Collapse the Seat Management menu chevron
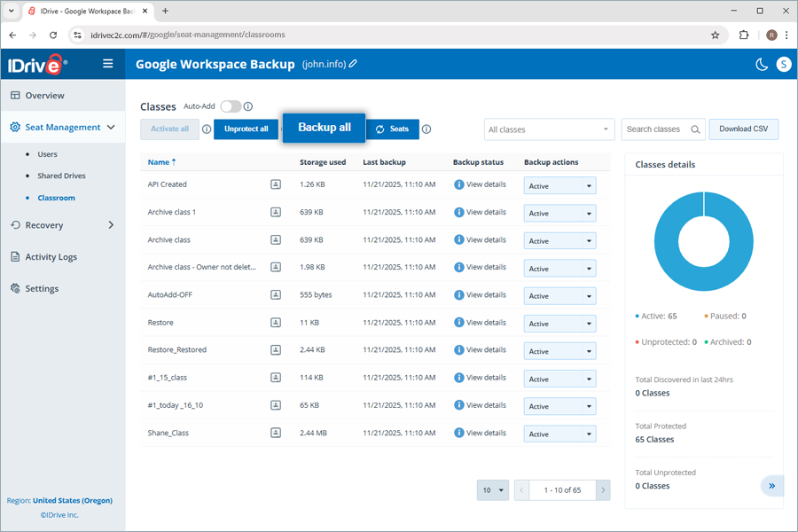This screenshot has width=798, height=532. pos(110,127)
